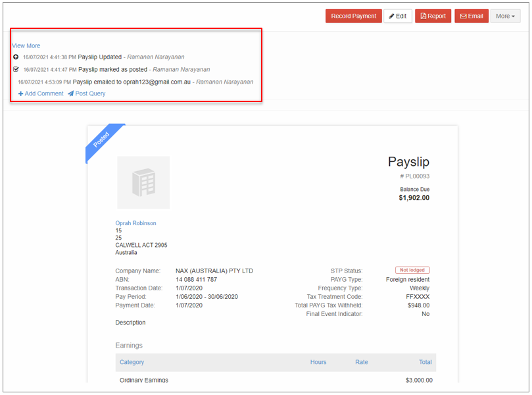The image size is (532, 395).
Task: Click the Weekly frequency type value
Action: 420,288
